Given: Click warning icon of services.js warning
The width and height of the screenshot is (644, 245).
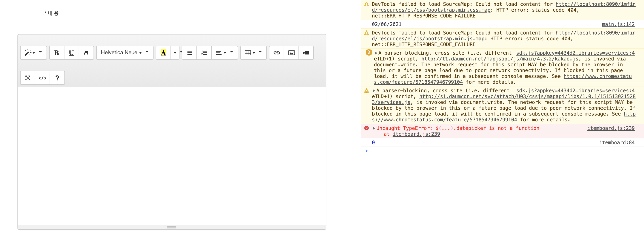Looking at the screenshot, I should [367, 91].
